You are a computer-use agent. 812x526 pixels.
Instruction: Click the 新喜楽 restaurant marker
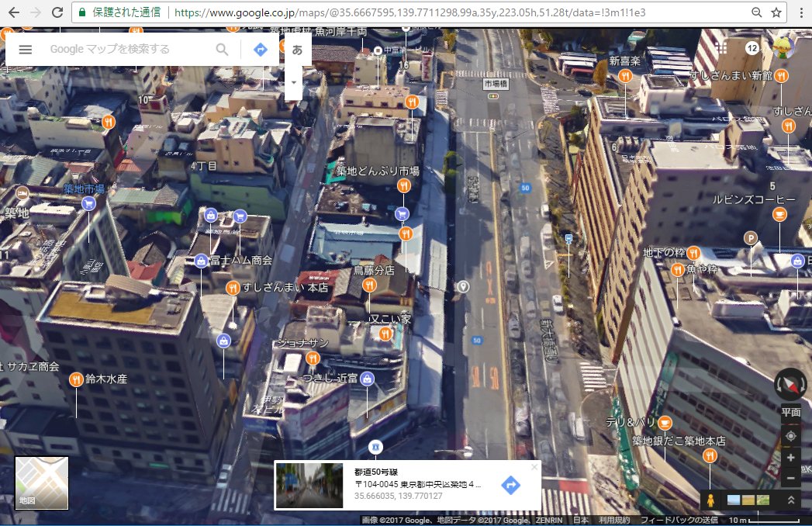pyautogui.click(x=626, y=77)
